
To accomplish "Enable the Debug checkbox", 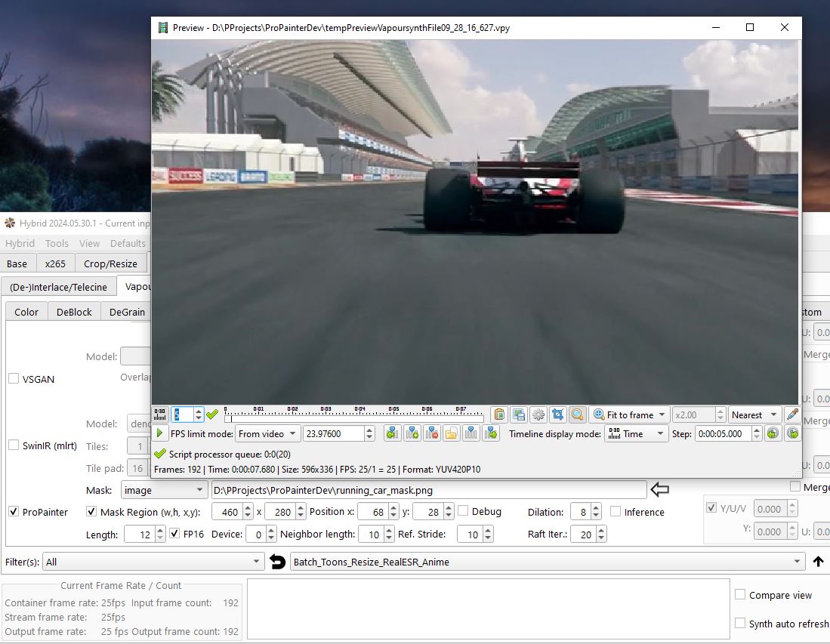I will (x=464, y=511).
